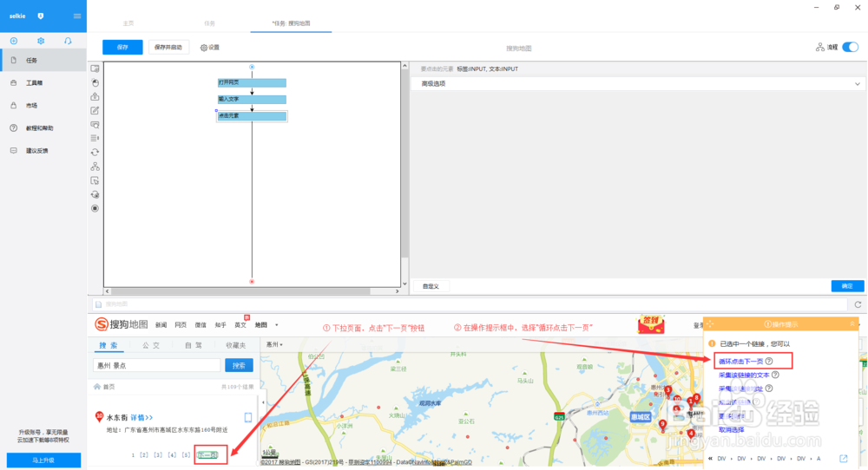Open the 惠州 city dropdown on map
Image resolution: width=868 pixels, height=470 pixels.
[x=274, y=344]
